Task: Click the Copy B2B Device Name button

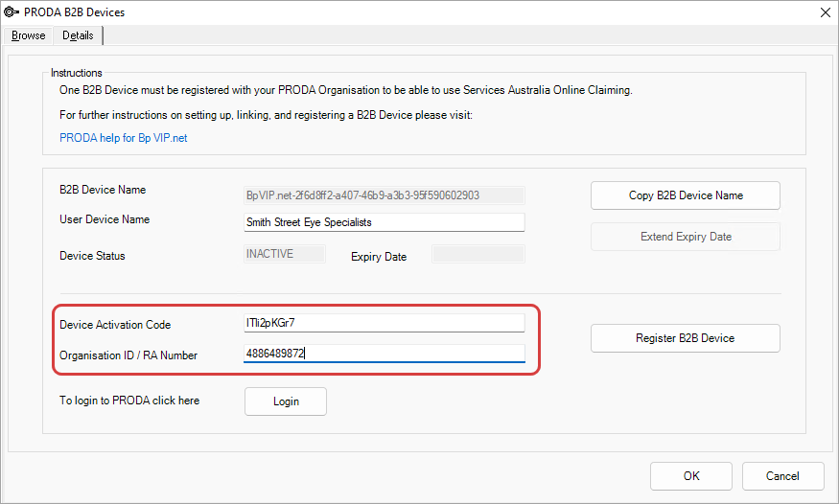Action: point(686,195)
